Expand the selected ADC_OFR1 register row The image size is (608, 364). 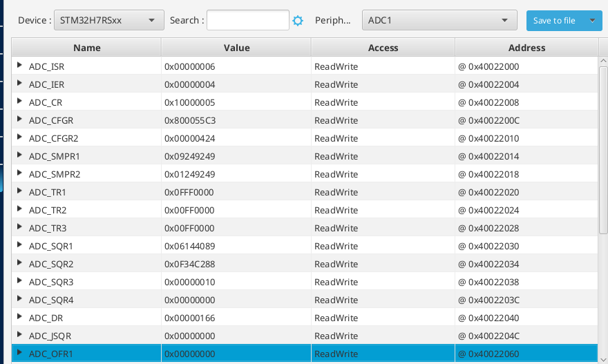(19, 352)
